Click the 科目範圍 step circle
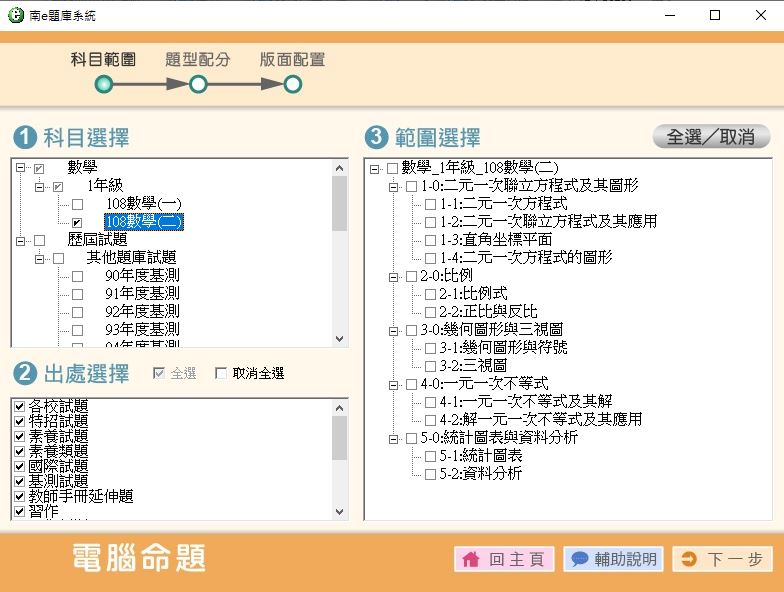Image resolution: width=784 pixels, height=592 pixels. pyautogui.click(x=104, y=85)
